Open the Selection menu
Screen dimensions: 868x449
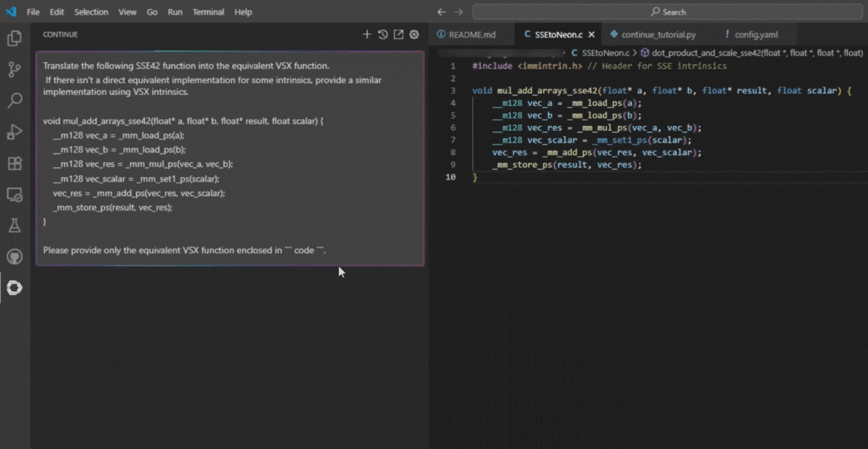tap(91, 12)
